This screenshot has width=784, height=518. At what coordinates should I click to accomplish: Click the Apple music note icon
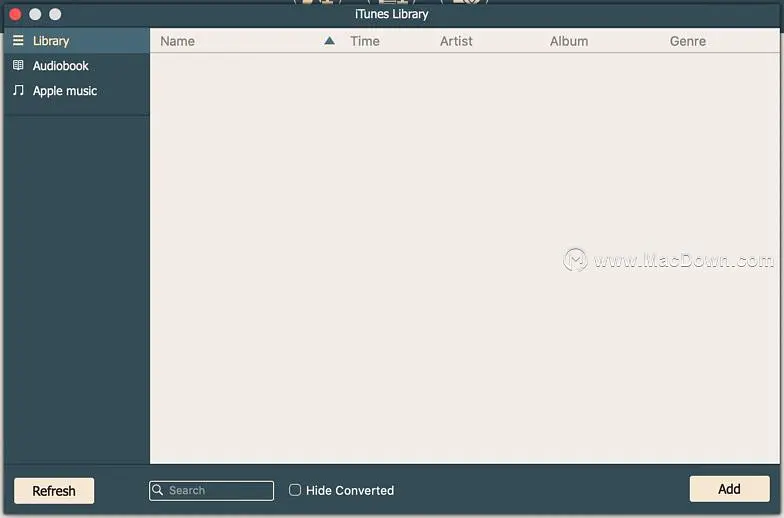[x=18, y=90]
